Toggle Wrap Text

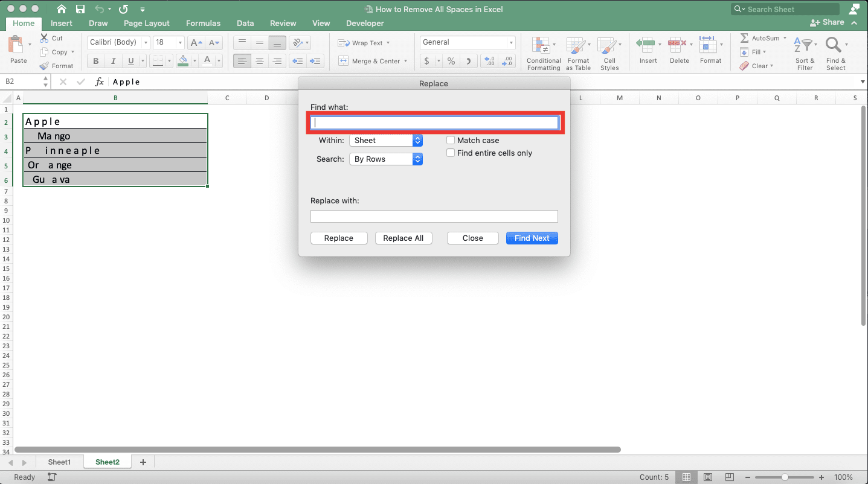click(x=364, y=43)
